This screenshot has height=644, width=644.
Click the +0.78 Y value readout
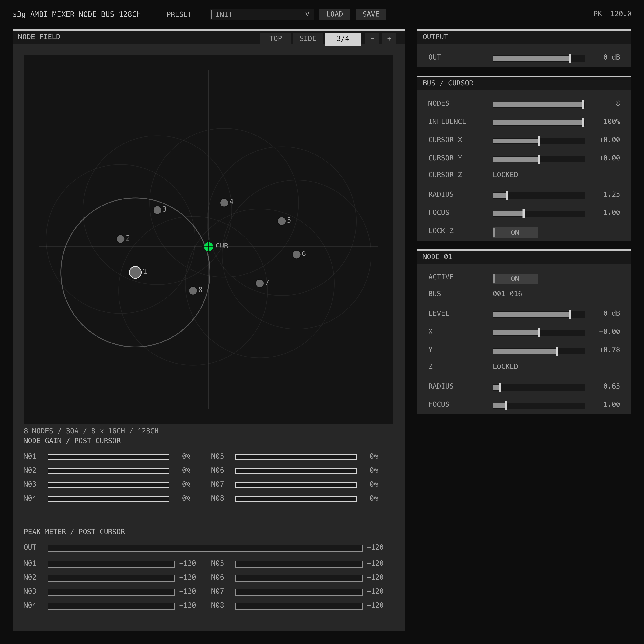point(609,350)
